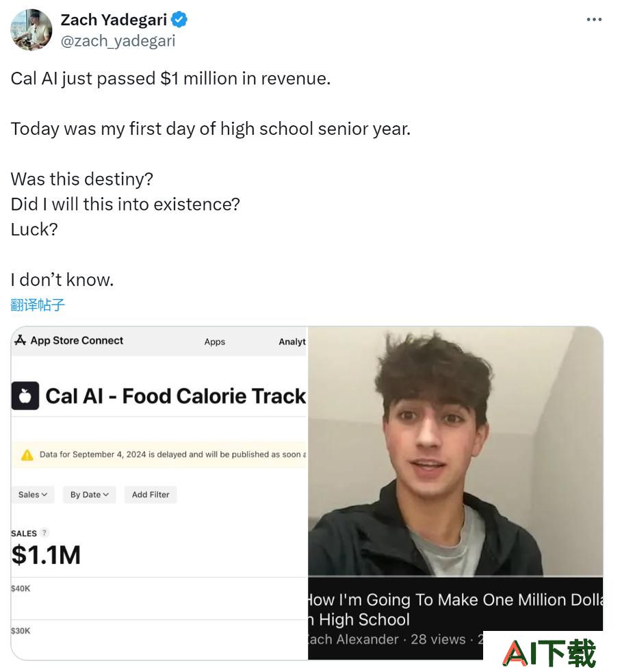The image size is (620, 672).
Task: Click the question mark beside SALES
Action: click(x=44, y=532)
